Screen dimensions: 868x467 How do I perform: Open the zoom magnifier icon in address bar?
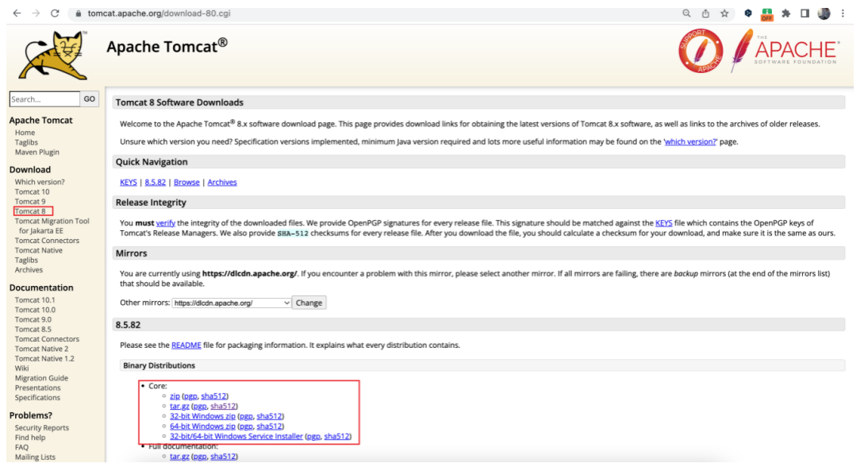[686, 14]
